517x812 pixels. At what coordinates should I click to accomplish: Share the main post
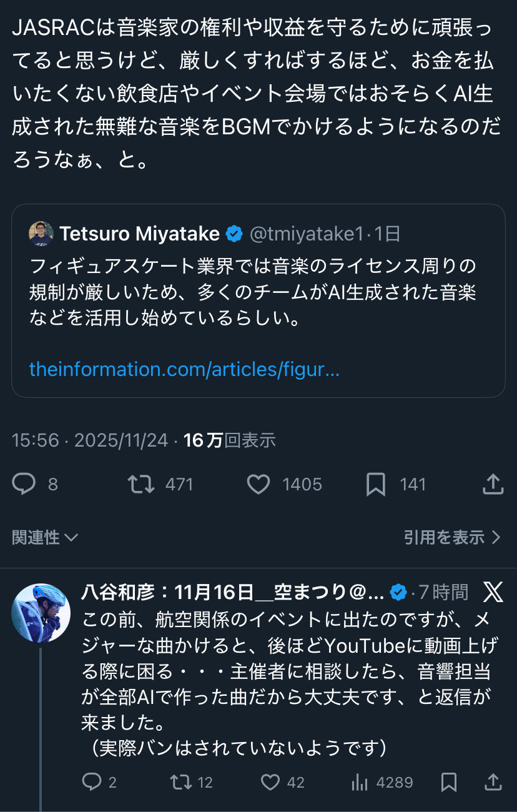click(493, 484)
